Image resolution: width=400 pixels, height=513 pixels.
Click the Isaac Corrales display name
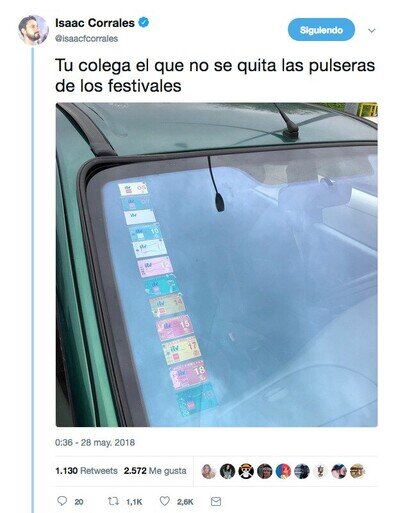tap(95, 23)
